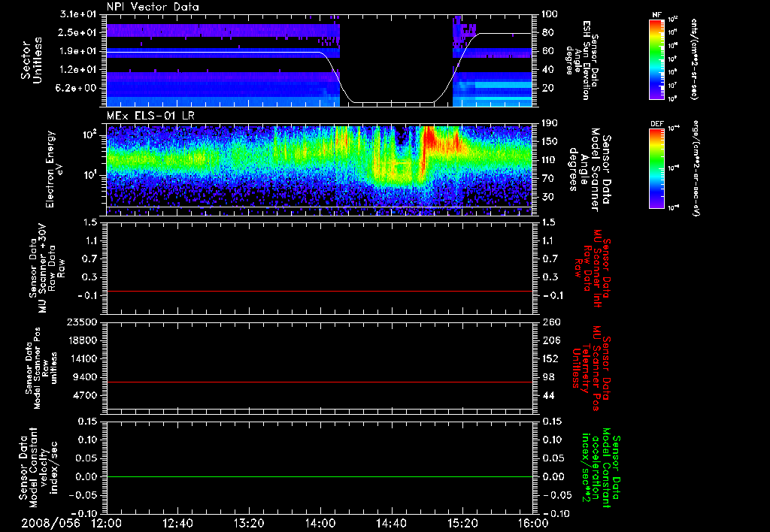The image size is (770, 532).
Task: Click the 98 telemetry tick label
Action: [x=548, y=377]
